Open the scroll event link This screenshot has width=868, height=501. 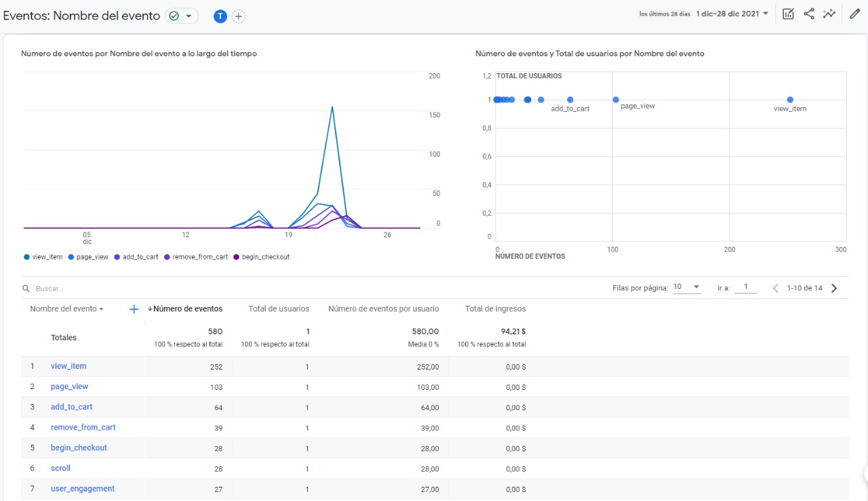pyautogui.click(x=60, y=468)
